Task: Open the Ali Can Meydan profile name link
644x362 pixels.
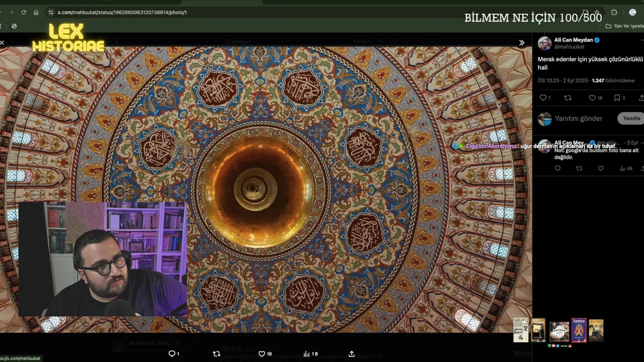Action: (574, 40)
